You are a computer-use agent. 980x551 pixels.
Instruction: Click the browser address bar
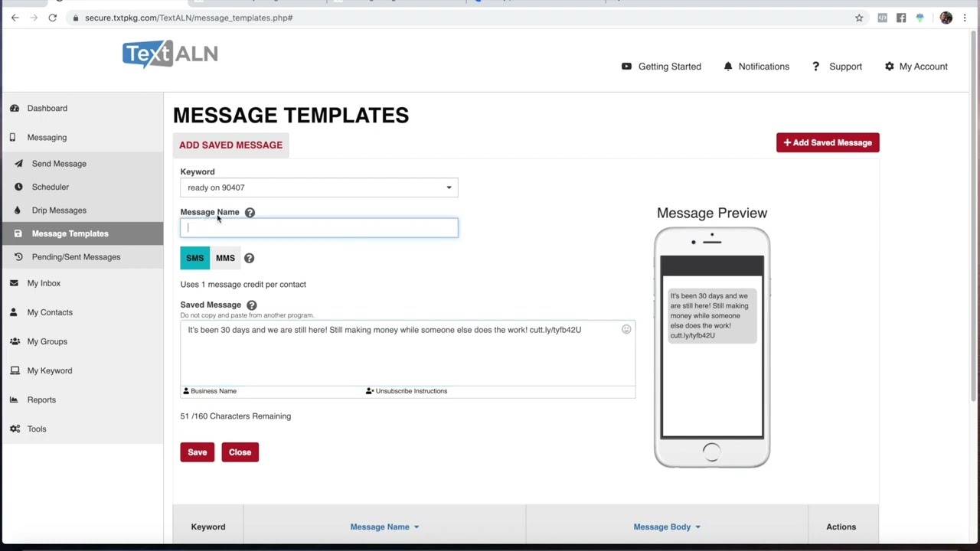click(459, 18)
